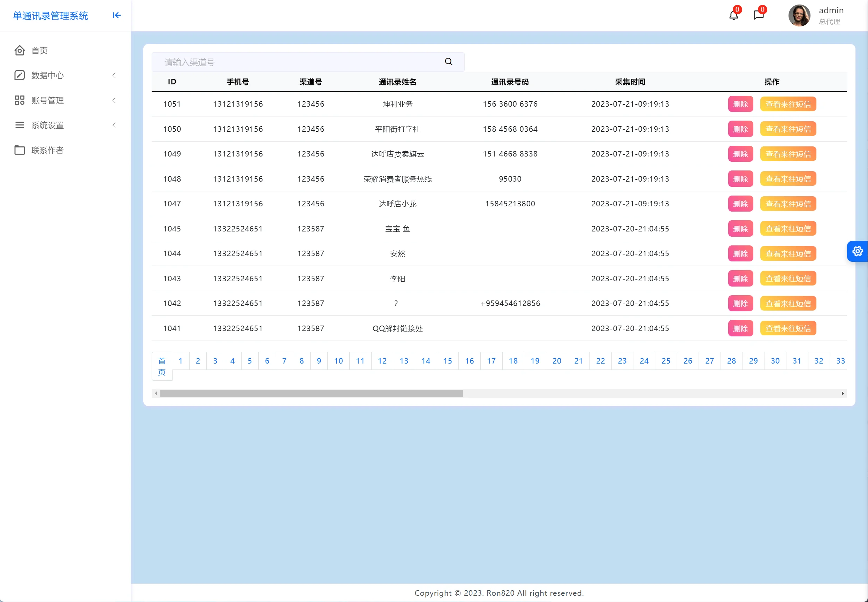Click the 联系作者 folder icon
868x602 pixels.
point(20,150)
